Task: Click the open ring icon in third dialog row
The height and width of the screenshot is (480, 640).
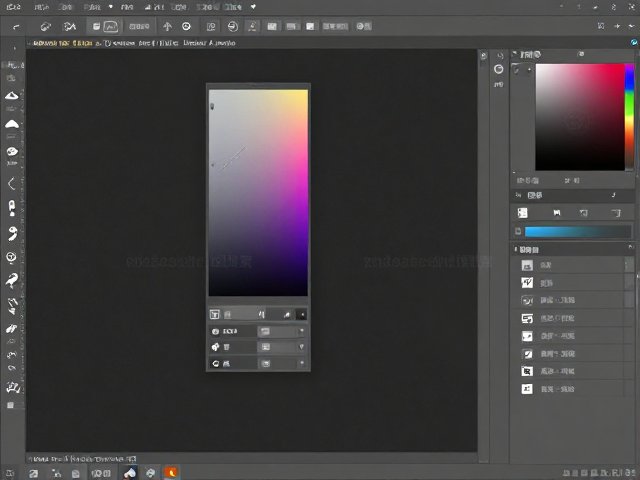Action: (216, 363)
